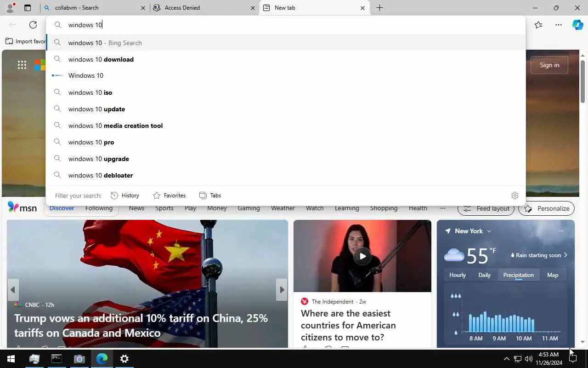Select windows 10 download suggestion

[286, 59]
